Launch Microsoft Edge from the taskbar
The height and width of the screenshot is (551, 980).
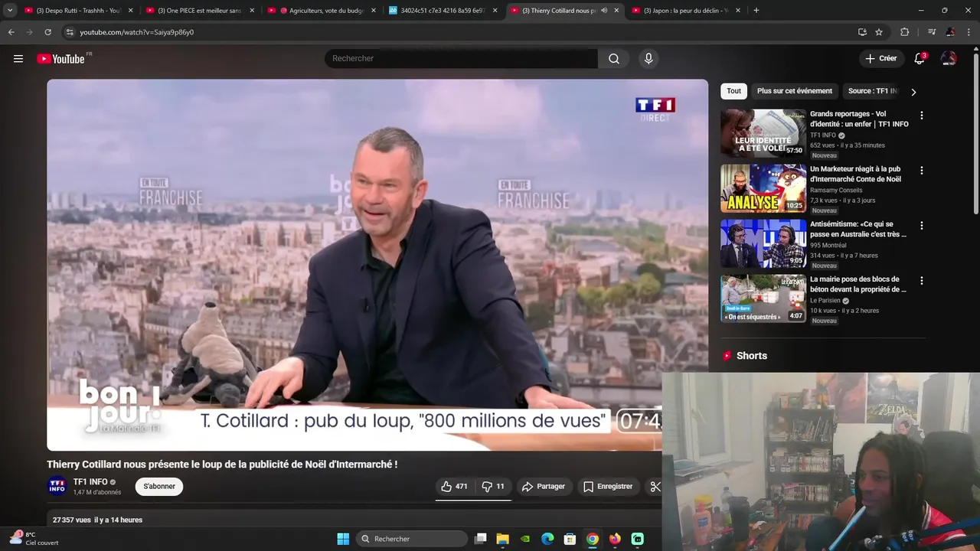[547, 539]
